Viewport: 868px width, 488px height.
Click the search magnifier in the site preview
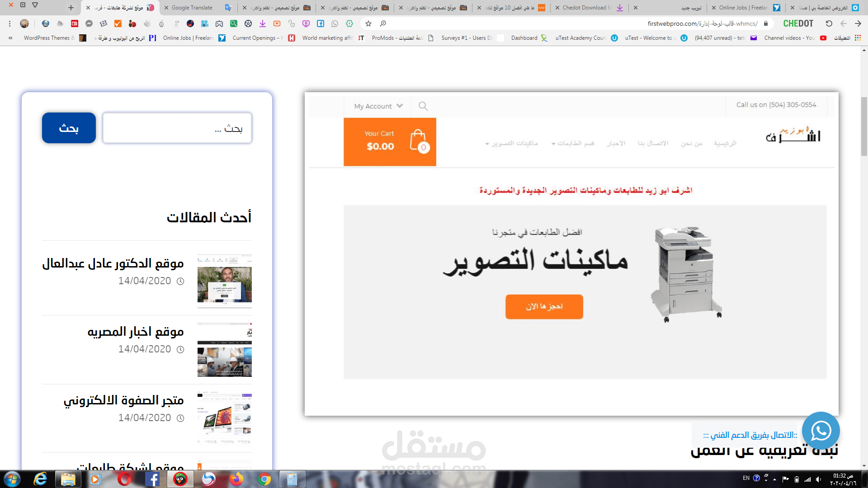pos(423,106)
